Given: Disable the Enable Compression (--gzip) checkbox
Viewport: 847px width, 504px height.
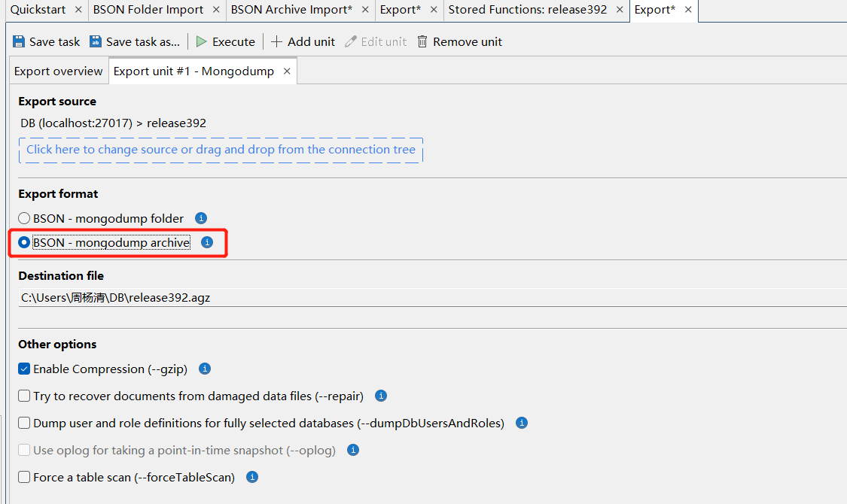Looking at the screenshot, I should coord(25,369).
